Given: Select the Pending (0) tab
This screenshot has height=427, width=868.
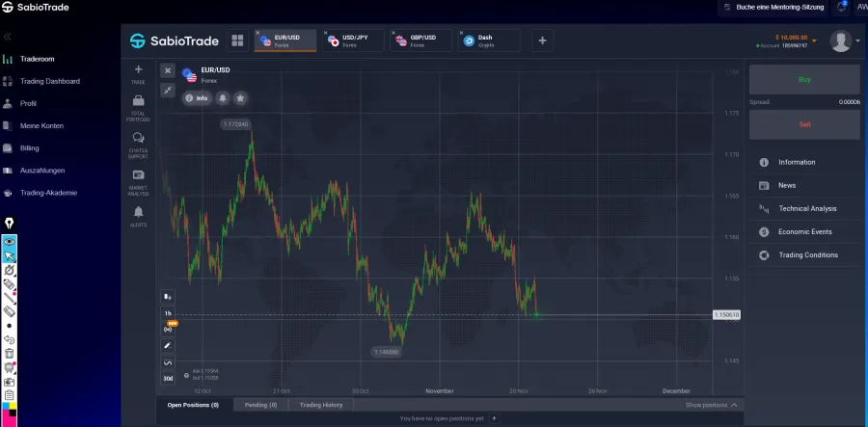Looking at the screenshot, I should click(260, 405).
